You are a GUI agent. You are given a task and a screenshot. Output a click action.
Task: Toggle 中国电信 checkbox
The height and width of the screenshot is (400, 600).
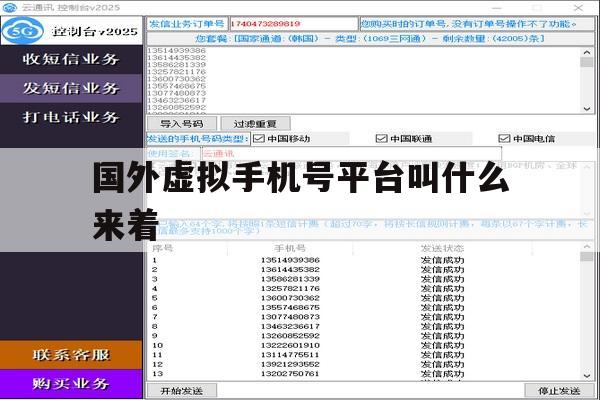504,139
